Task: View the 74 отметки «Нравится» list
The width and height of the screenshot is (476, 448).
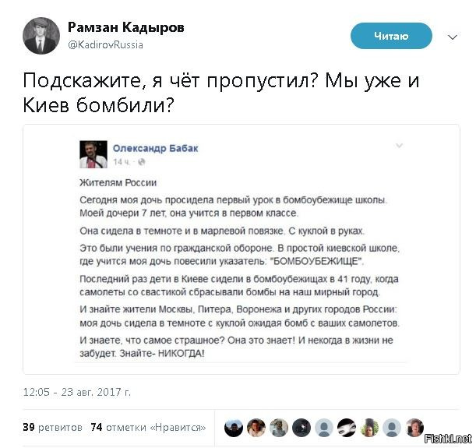Action: (x=148, y=428)
